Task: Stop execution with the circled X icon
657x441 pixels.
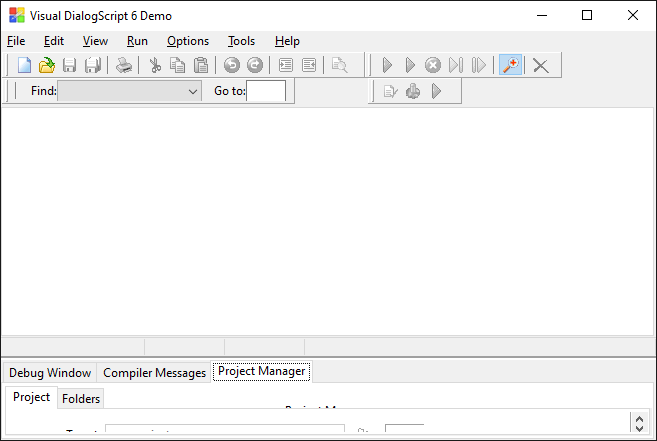Action: point(433,65)
